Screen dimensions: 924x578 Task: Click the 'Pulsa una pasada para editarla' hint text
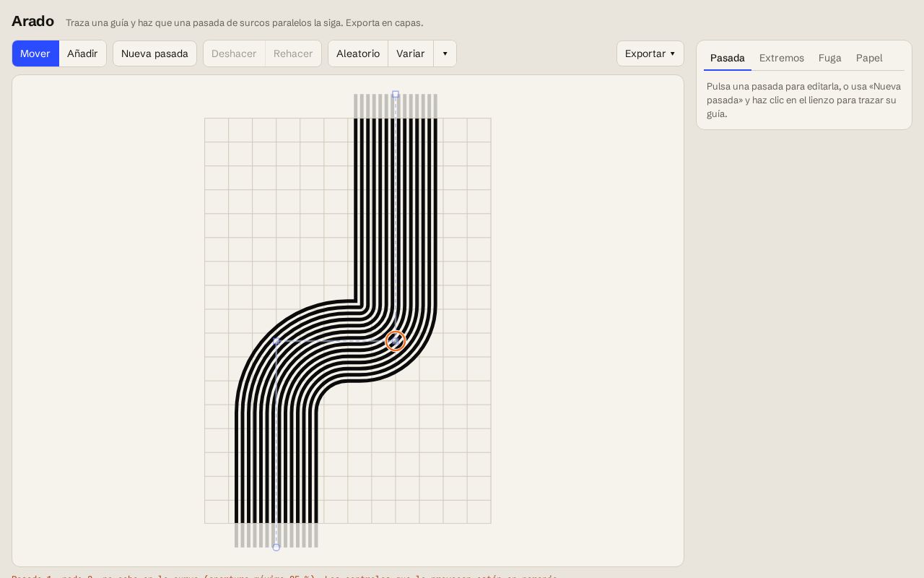803,100
